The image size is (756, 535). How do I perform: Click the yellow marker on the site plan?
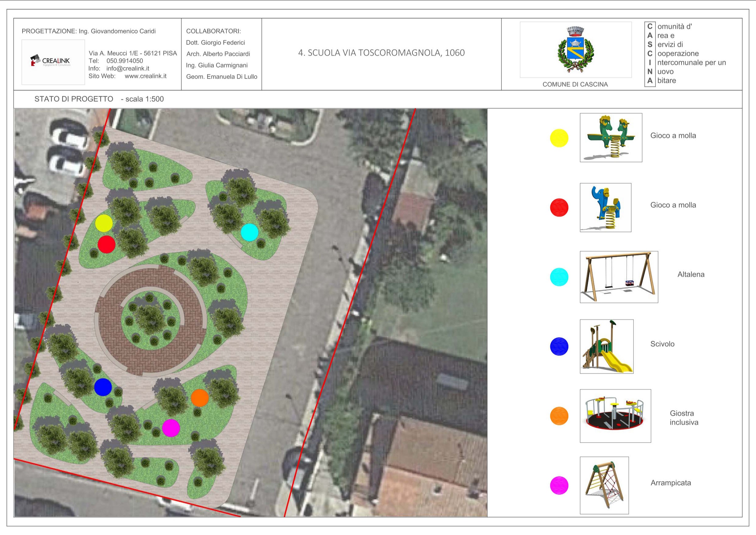click(x=104, y=223)
